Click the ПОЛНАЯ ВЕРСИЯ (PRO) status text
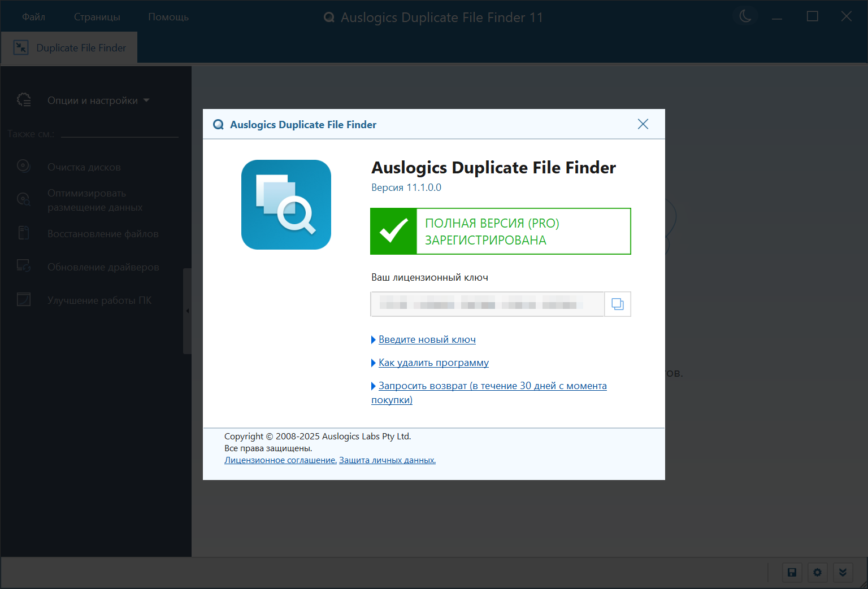The image size is (868, 589). coord(492,224)
